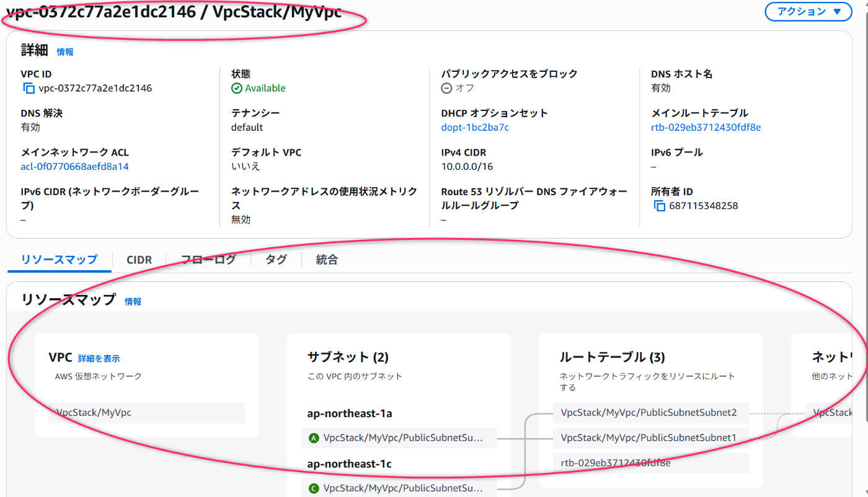Click 詳細を表示 in the VPC card

(x=99, y=358)
